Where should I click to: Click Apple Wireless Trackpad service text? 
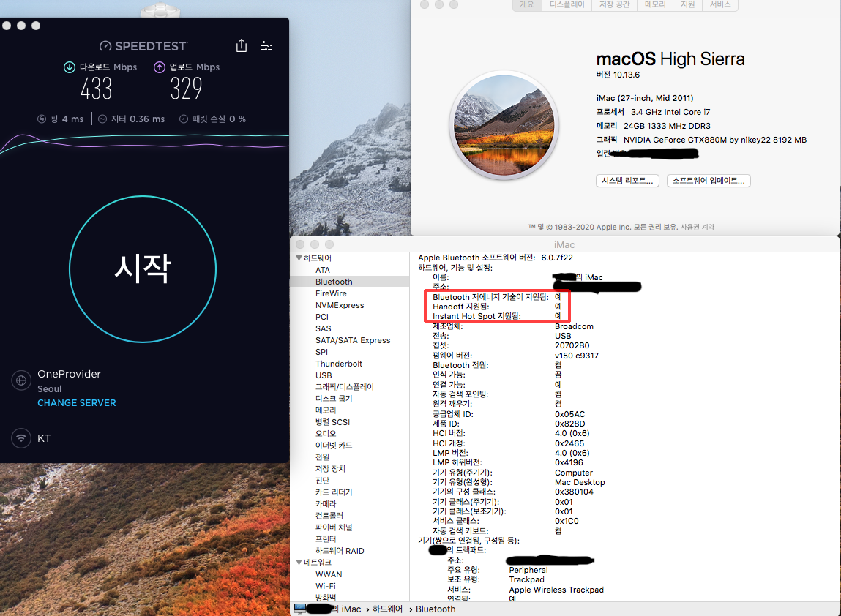coord(556,590)
